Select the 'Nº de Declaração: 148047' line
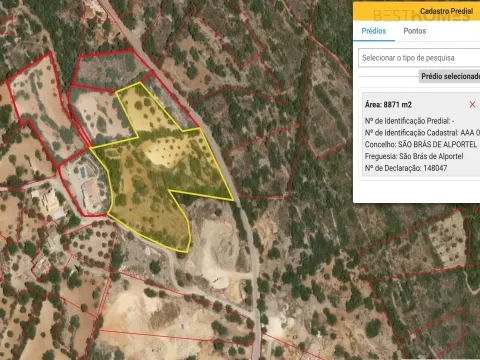This screenshot has width=480, height=360. [406, 168]
